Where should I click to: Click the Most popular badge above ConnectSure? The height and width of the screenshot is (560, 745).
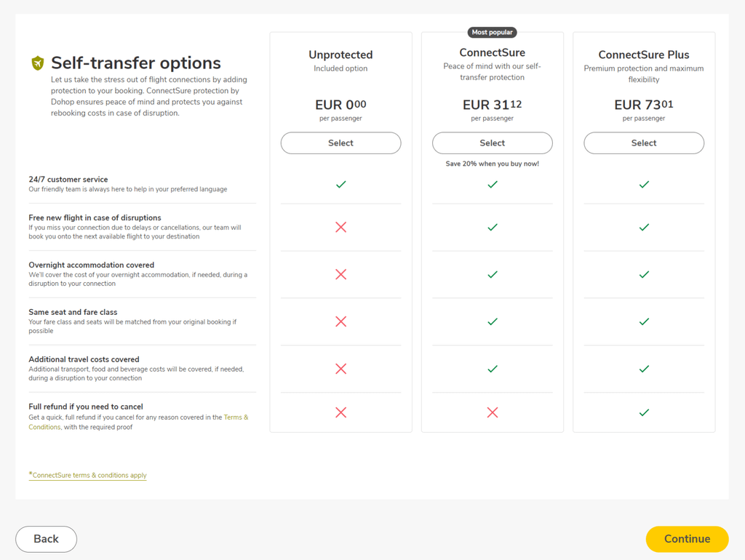(493, 32)
